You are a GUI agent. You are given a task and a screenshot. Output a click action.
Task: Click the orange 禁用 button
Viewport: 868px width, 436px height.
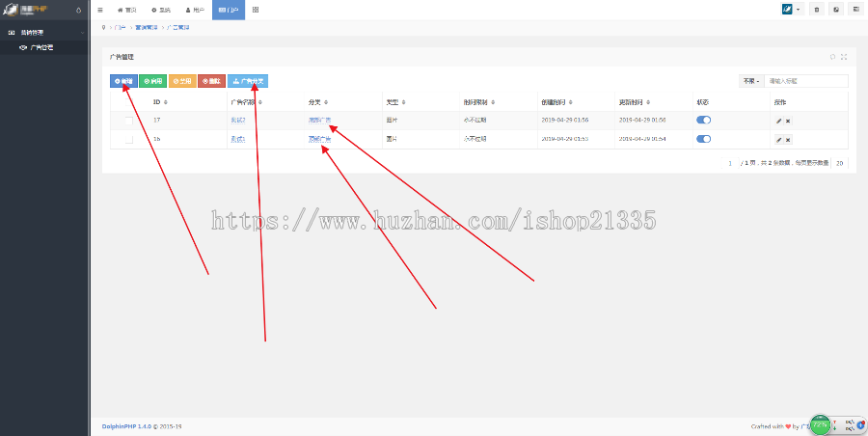(x=182, y=81)
